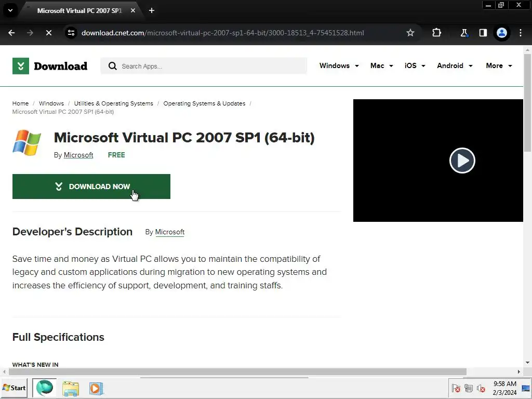Click the network tray icon
532x399 pixels.
click(469, 388)
